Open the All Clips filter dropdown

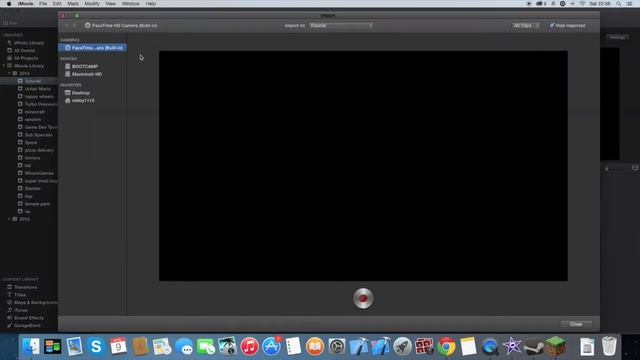coord(526,25)
